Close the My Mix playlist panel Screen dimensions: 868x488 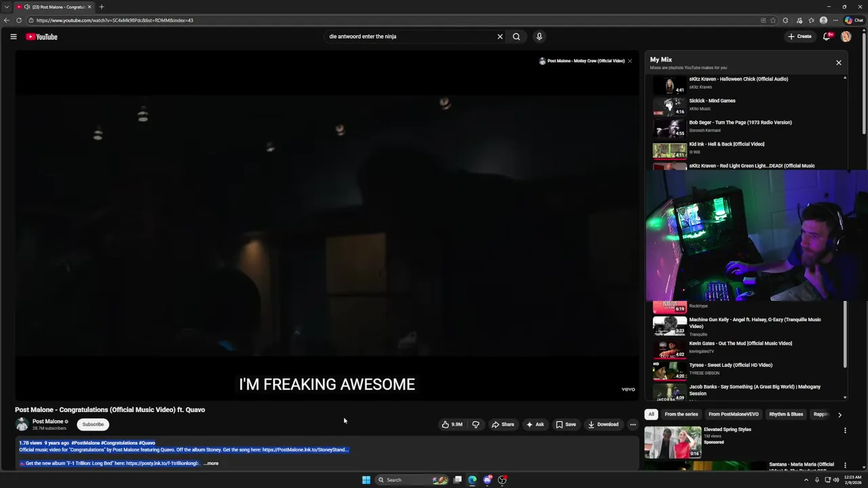838,62
